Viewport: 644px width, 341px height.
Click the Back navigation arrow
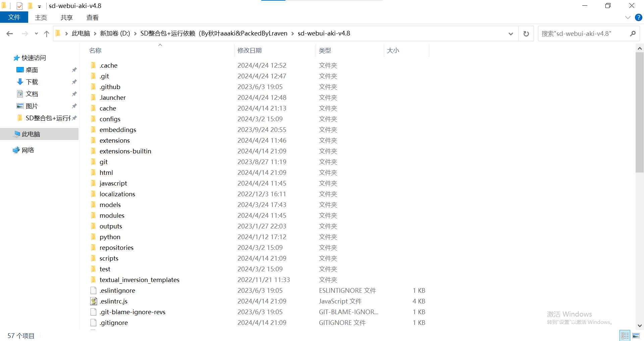point(10,33)
